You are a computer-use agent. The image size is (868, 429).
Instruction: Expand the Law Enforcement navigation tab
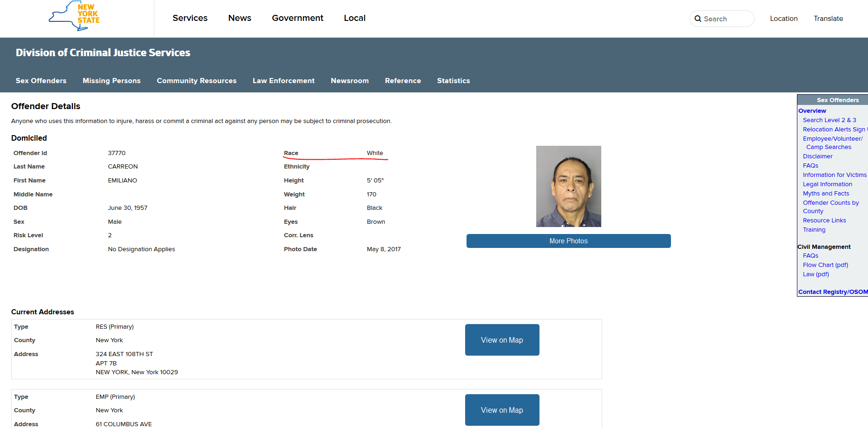pos(283,81)
